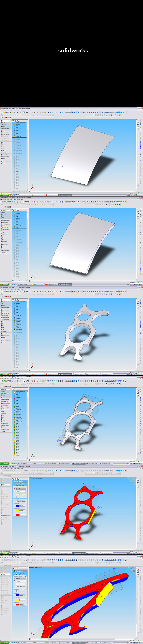In fourth screenshot, open Surfaces toolbar dropdown arrow

pyautogui.click(x=11, y=393)
